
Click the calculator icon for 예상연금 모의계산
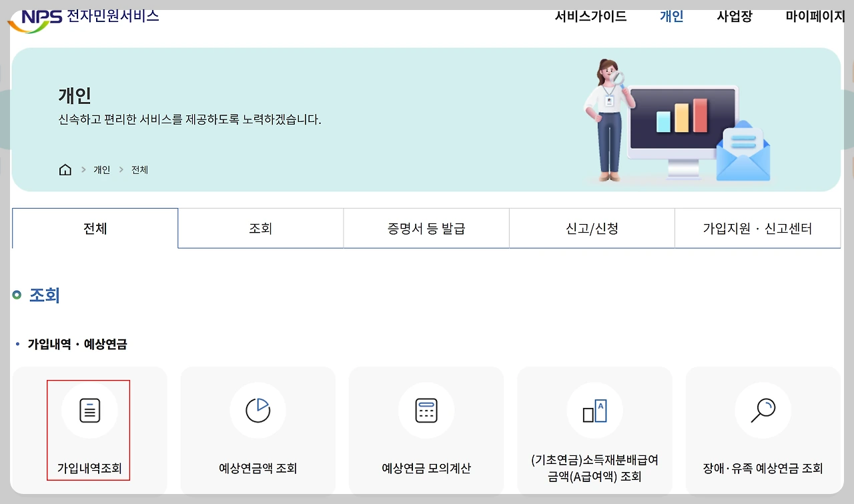pyautogui.click(x=426, y=410)
